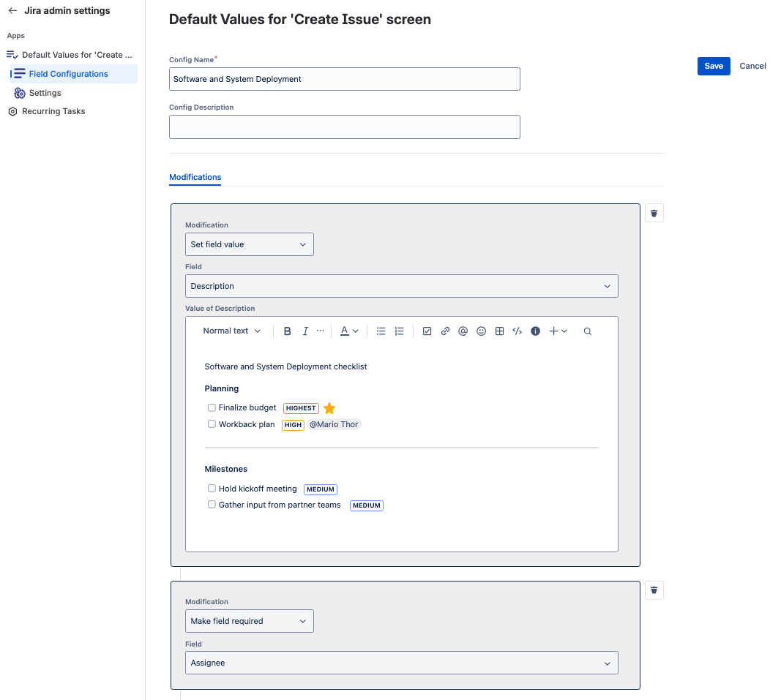Screen dimensions: 781x700
Task: Tick the 'Workback plan' checkbox
Action: (x=212, y=424)
